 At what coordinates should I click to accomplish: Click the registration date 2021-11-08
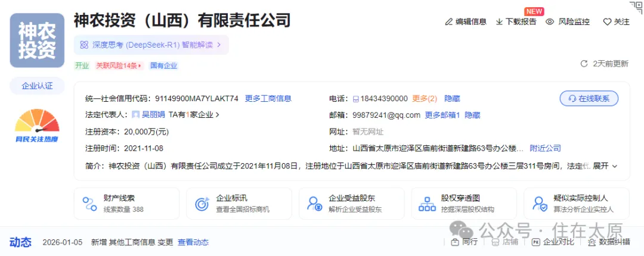pyautogui.click(x=143, y=148)
